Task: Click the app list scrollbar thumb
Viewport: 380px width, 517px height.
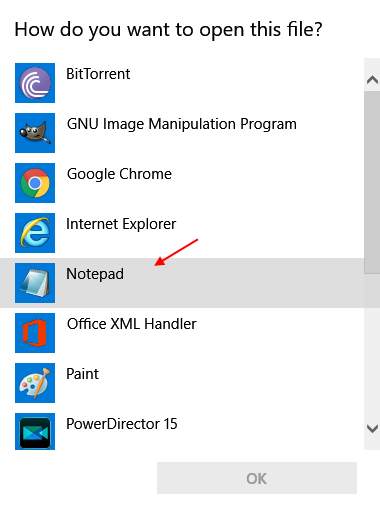Action: pos(372,182)
